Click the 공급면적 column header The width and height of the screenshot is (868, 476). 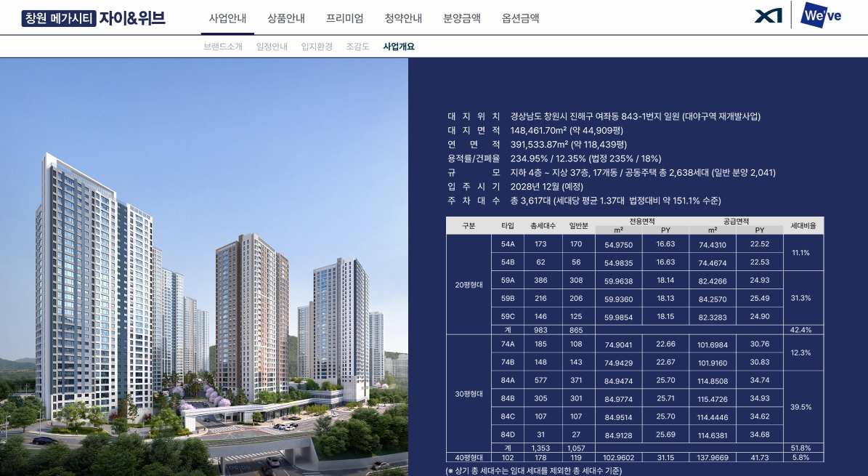(x=736, y=221)
